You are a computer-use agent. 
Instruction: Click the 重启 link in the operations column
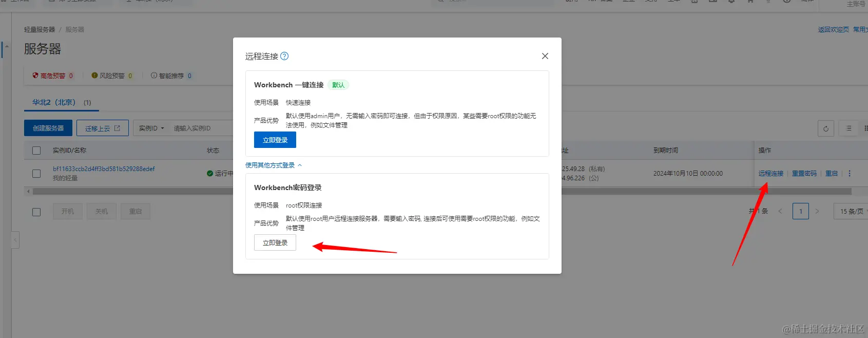tap(832, 174)
